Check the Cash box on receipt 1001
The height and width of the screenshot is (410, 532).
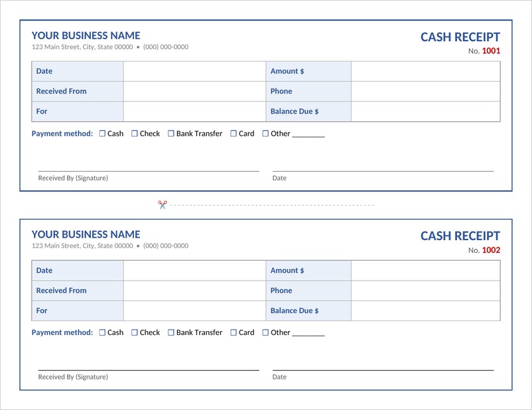tap(102, 133)
